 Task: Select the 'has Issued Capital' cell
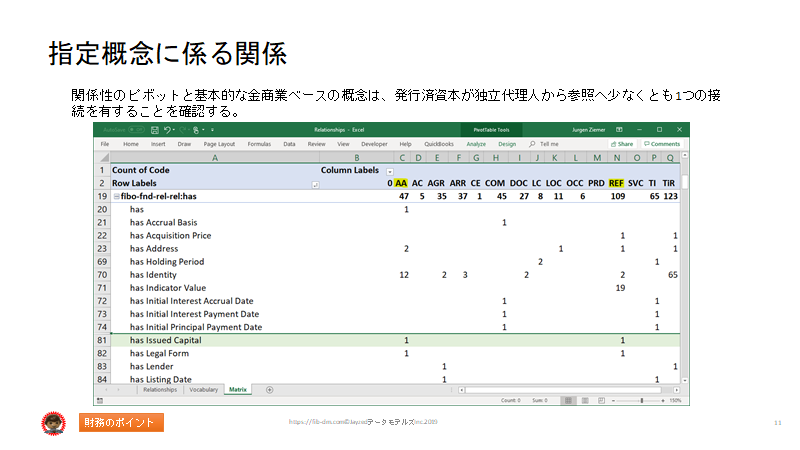click(x=215, y=340)
